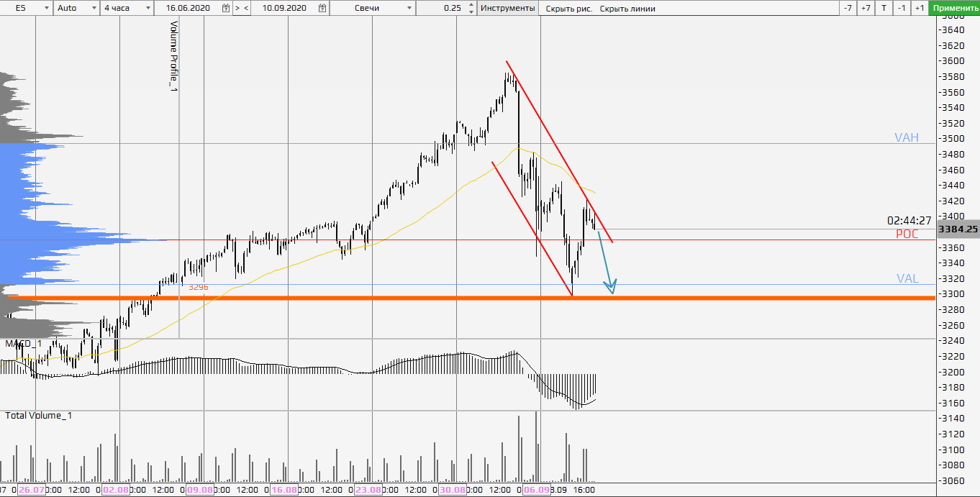
Task: Open the 'Инструменты' menu
Action: (x=507, y=8)
